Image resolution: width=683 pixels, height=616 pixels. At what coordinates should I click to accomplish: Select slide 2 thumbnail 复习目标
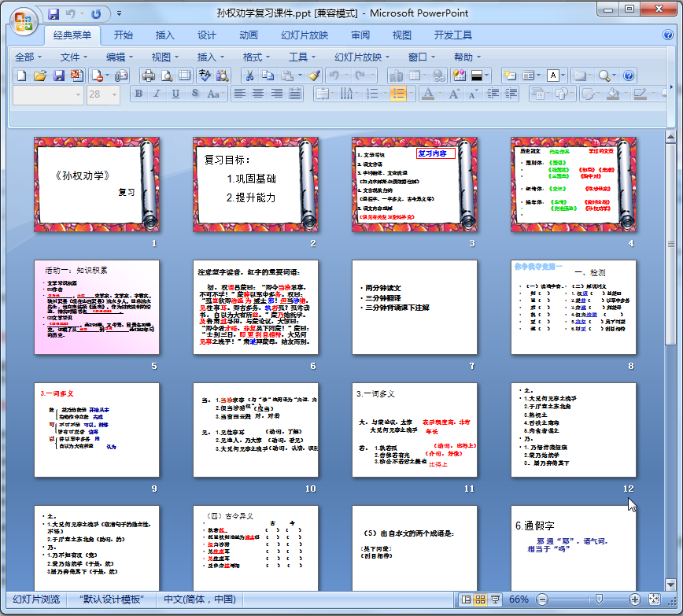point(256,184)
